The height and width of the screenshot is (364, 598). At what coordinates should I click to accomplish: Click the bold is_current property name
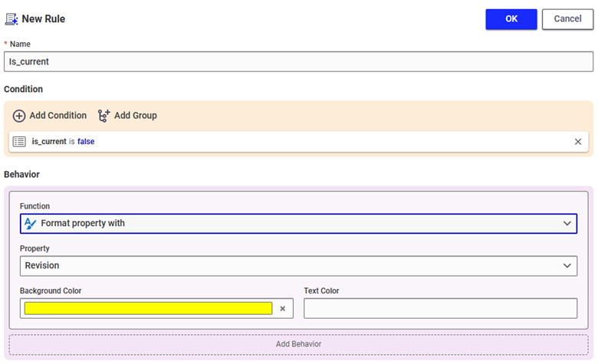coord(49,142)
